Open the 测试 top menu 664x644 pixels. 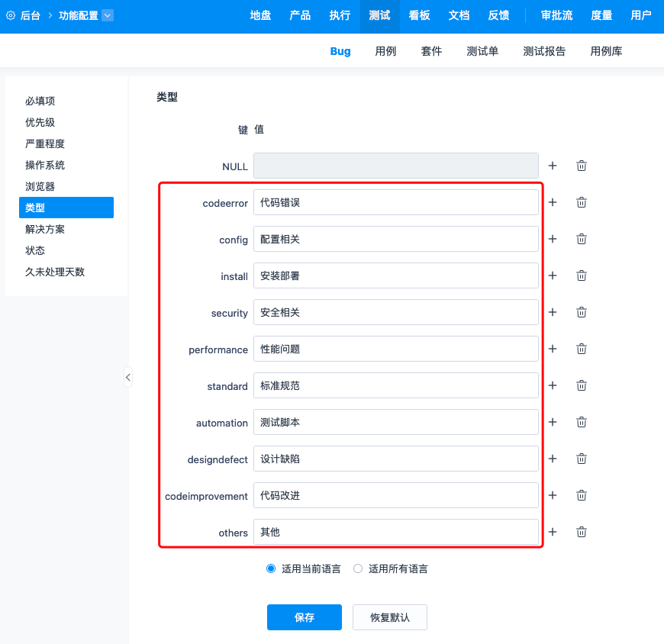pos(380,16)
